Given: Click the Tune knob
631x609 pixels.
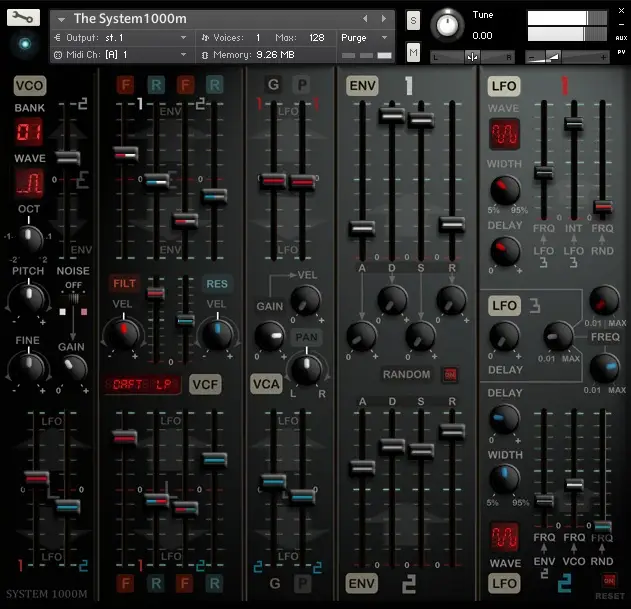Looking at the screenshot, I should tap(447, 25).
